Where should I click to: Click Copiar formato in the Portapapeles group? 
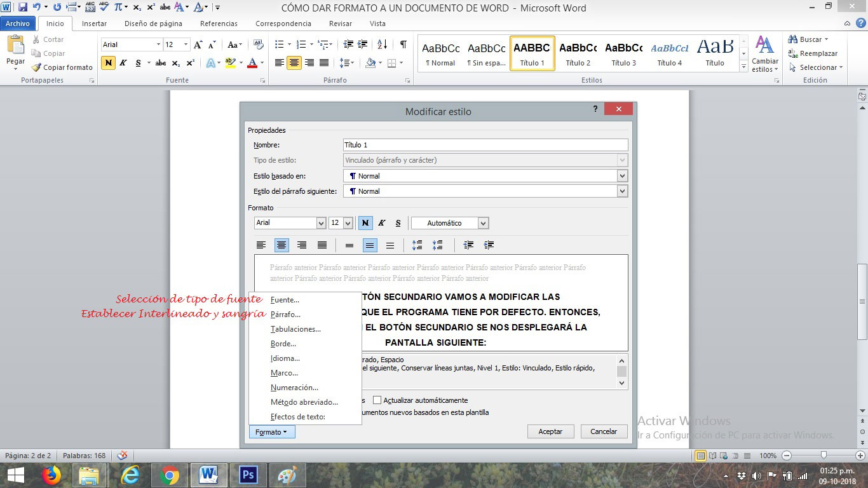(x=62, y=67)
